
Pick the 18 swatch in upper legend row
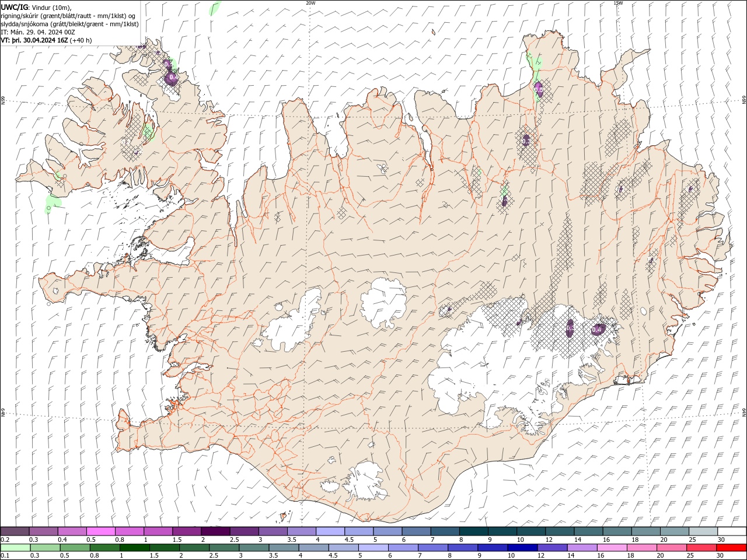(x=645, y=531)
